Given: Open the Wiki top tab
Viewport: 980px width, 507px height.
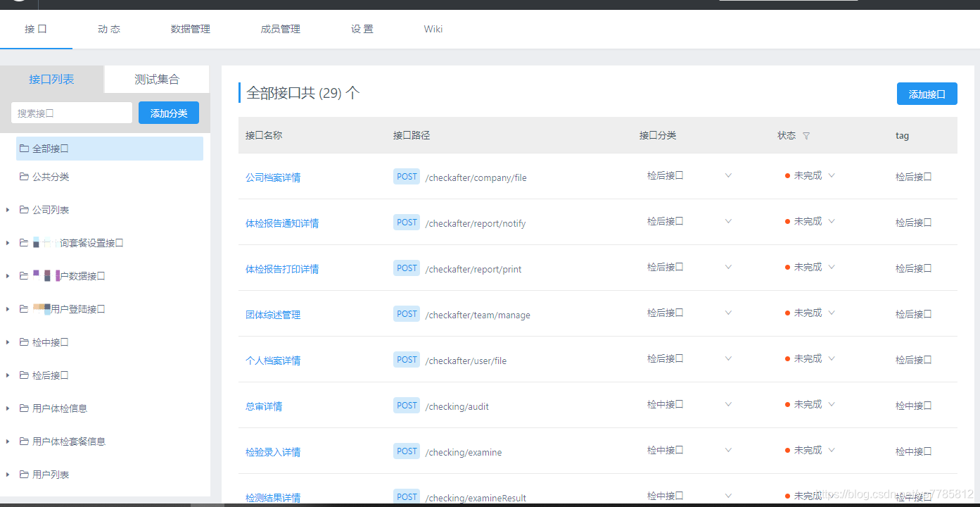Looking at the screenshot, I should tap(433, 29).
